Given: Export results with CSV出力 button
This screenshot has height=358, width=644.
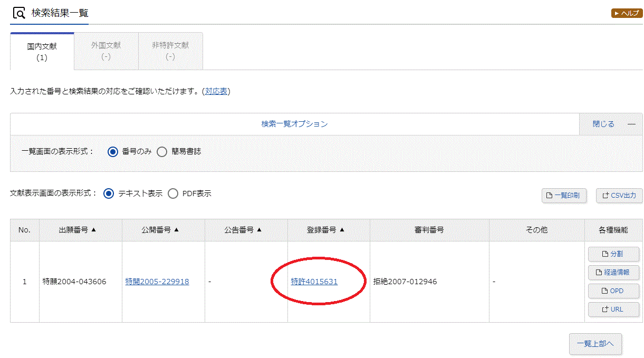Looking at the screenshot, I should (619, 196).
